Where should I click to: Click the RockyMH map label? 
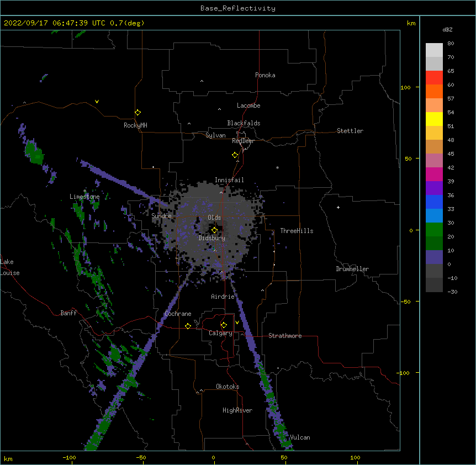click(135, 125)
